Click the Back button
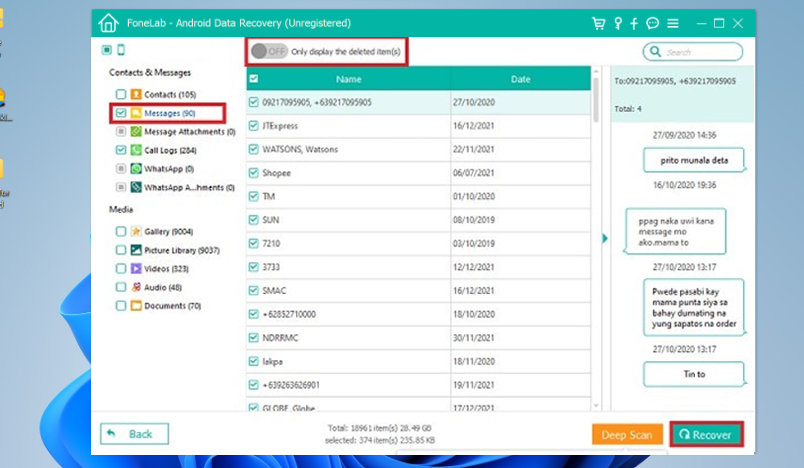Screen dimensions: 804x468 coord(134,434)
